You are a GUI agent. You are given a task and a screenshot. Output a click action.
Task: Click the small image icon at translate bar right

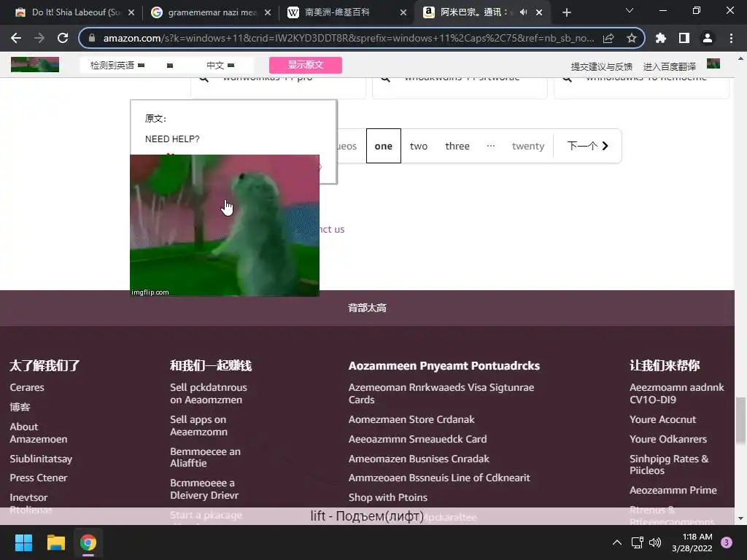(713, 63)
